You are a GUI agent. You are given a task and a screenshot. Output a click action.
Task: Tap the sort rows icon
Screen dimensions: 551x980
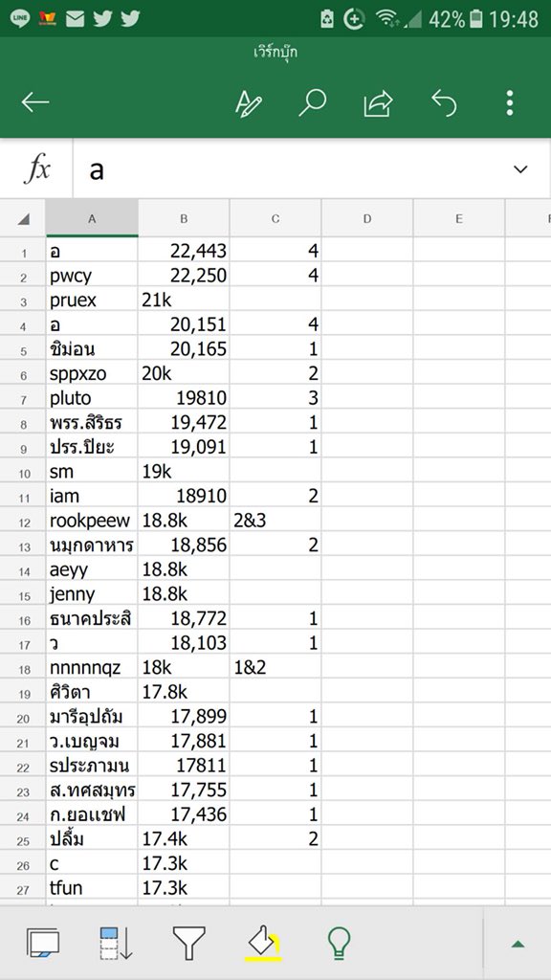pyautogui.click(x=116, y=943)
